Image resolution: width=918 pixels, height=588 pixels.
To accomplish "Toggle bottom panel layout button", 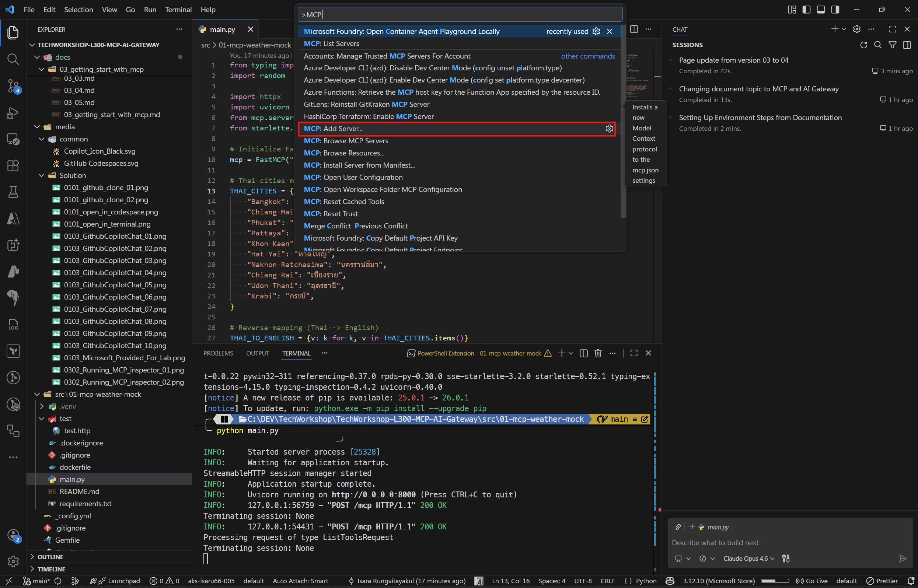I will click(x=821, y=10).
